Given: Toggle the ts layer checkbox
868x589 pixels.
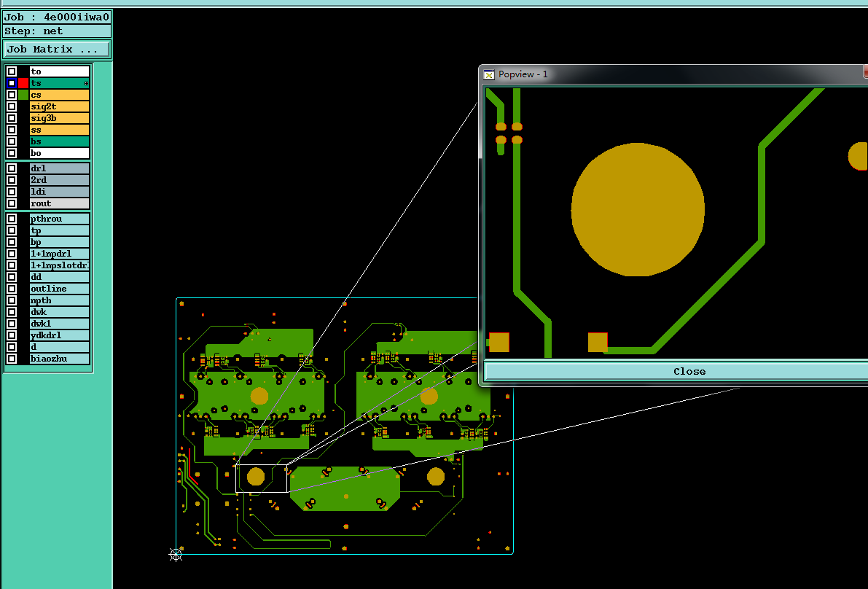Looking at the screenshot, I should pyautogui.click(x=12, y=83).
